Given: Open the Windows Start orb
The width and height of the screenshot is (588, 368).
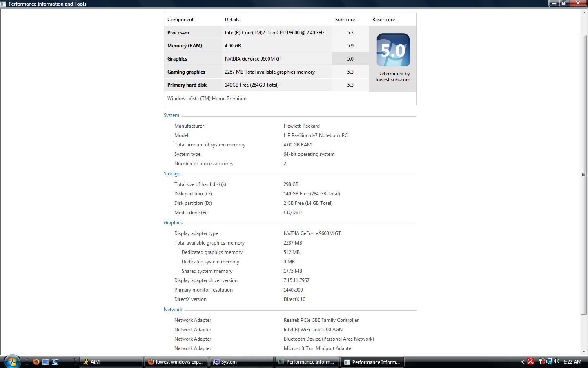Looking at the screenshot, I should (11, 361).
